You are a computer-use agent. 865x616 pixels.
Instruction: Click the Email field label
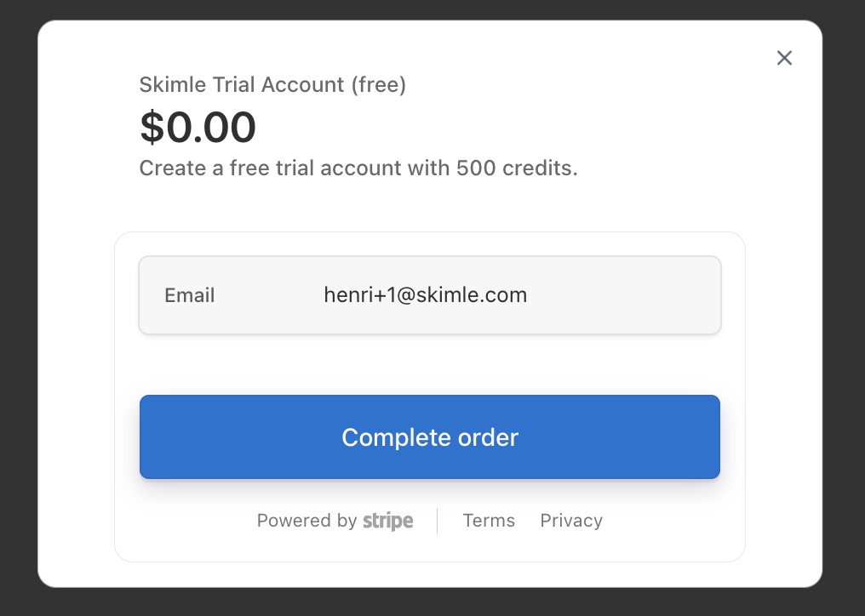click(x=190, y=295)
